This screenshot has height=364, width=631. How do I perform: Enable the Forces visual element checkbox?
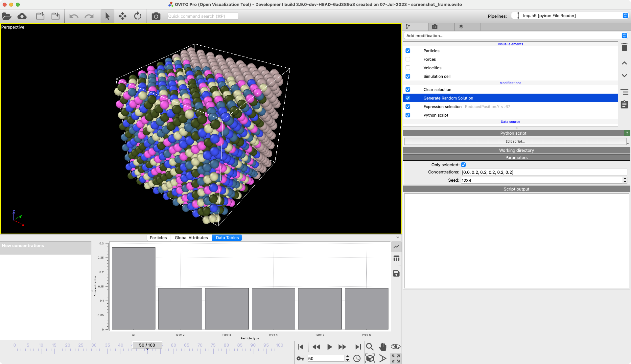pyautogui.click(x=408, y=59)
